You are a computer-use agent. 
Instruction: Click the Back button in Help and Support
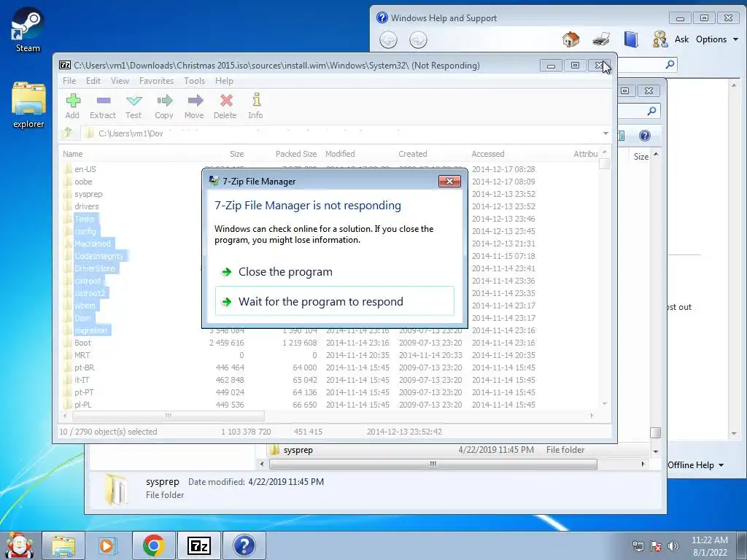(x=388, y=40)
